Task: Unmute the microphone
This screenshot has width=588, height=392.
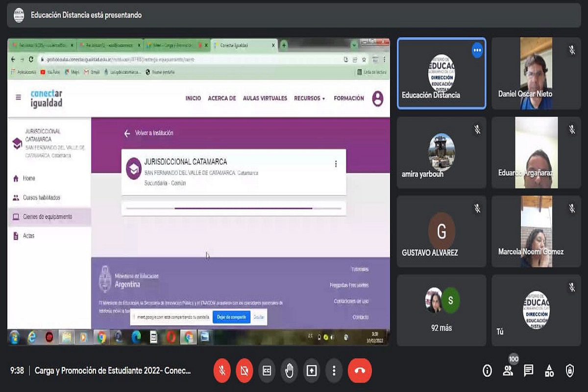Action: [x=222, y=370]
